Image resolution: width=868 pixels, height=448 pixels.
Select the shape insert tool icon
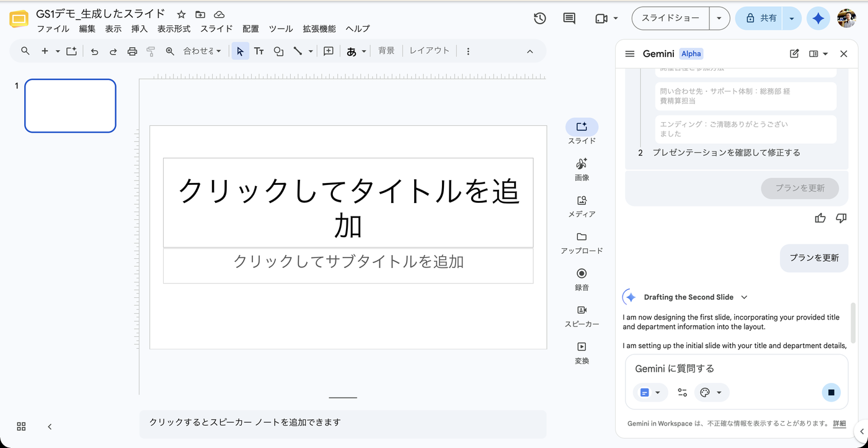278,52
